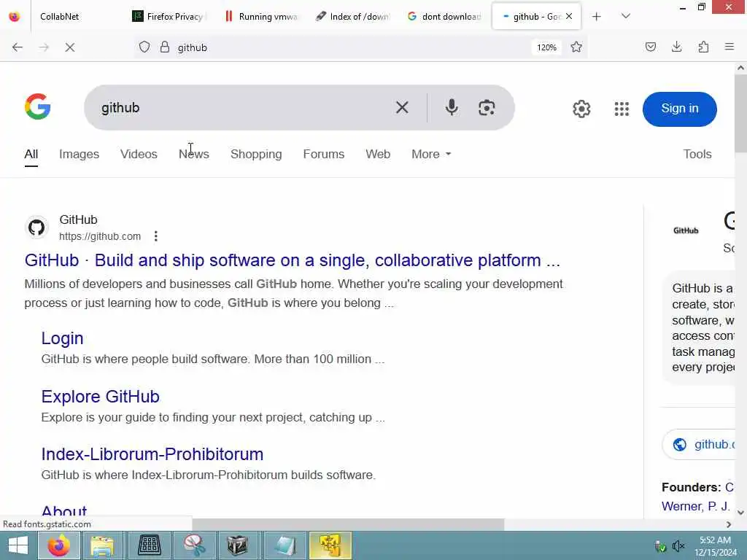Sign in to Google account
Viewport: 747px width, 560px height.
click(679, 109)
